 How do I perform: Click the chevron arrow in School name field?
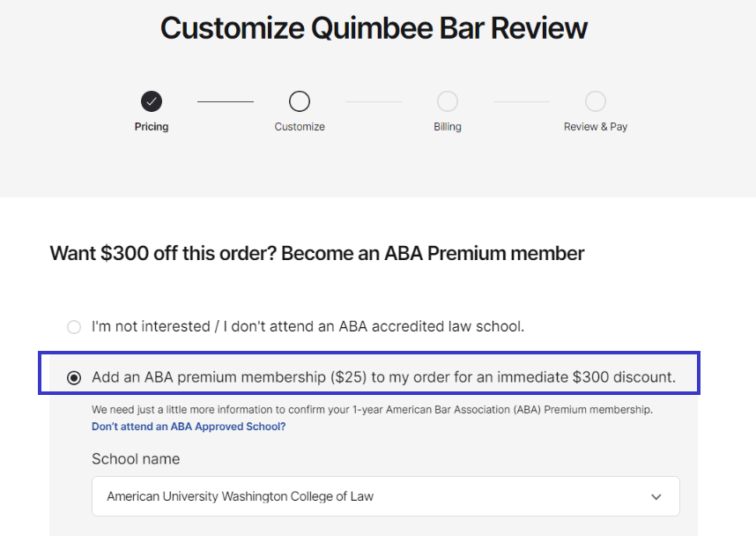click(656, 496)
